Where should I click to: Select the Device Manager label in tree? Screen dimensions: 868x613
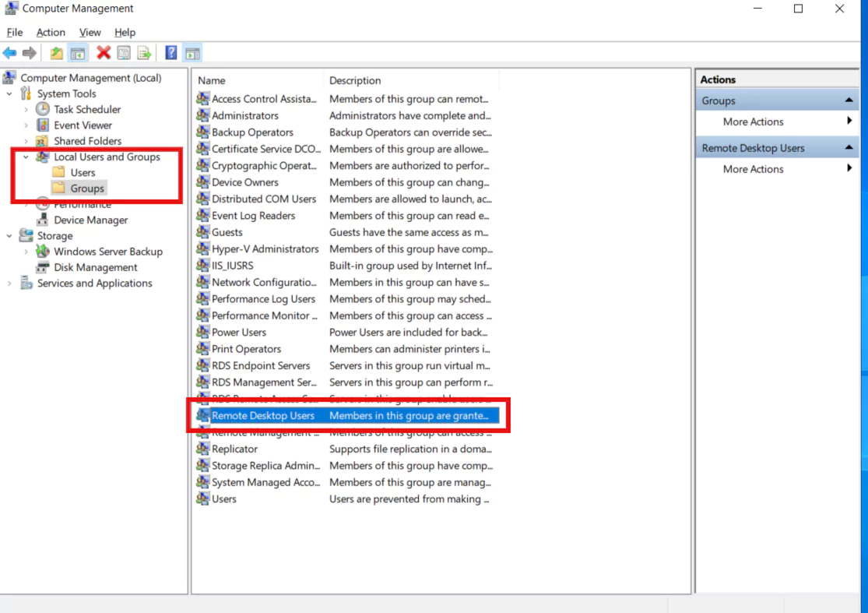click(x=91, y=220)
